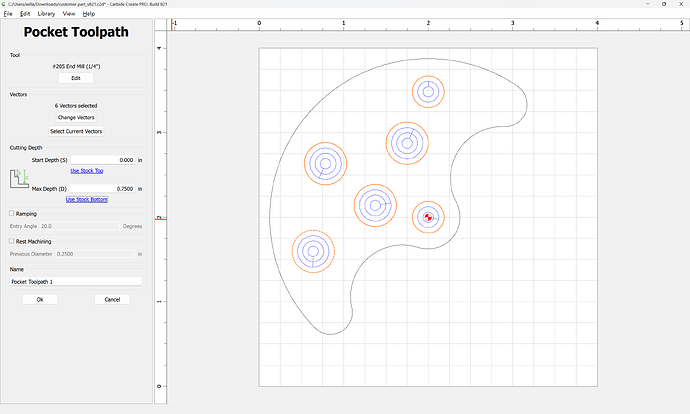Open the View menu
This screenshot has height=414, width=690.
click(x=69, y=14)
